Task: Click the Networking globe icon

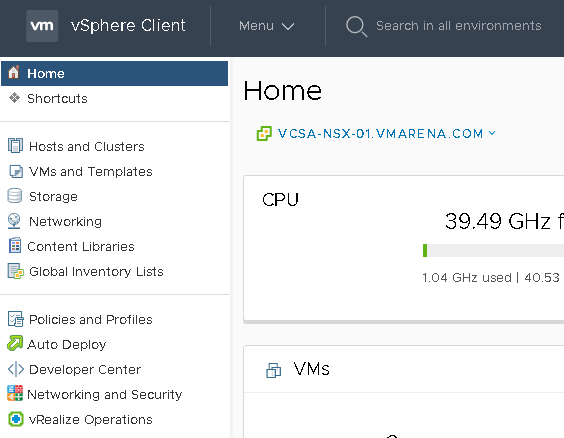Action: pyautogui.click(x=14, y=221)
